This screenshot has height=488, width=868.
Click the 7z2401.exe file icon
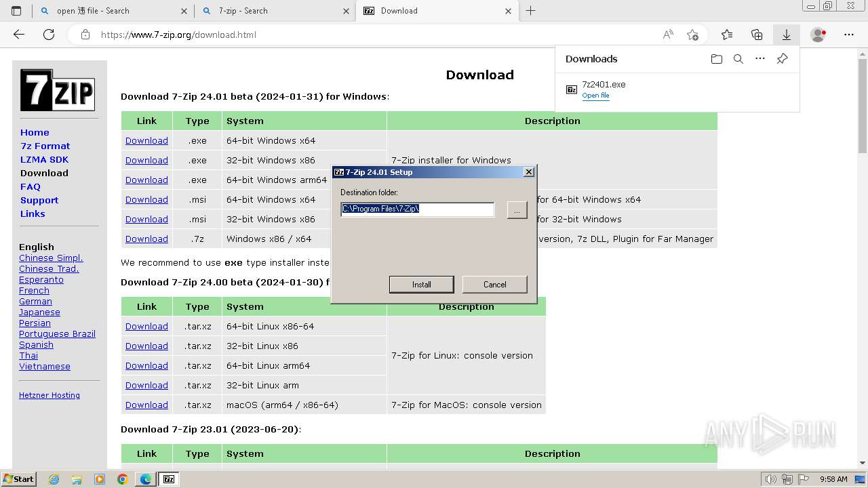572,89
